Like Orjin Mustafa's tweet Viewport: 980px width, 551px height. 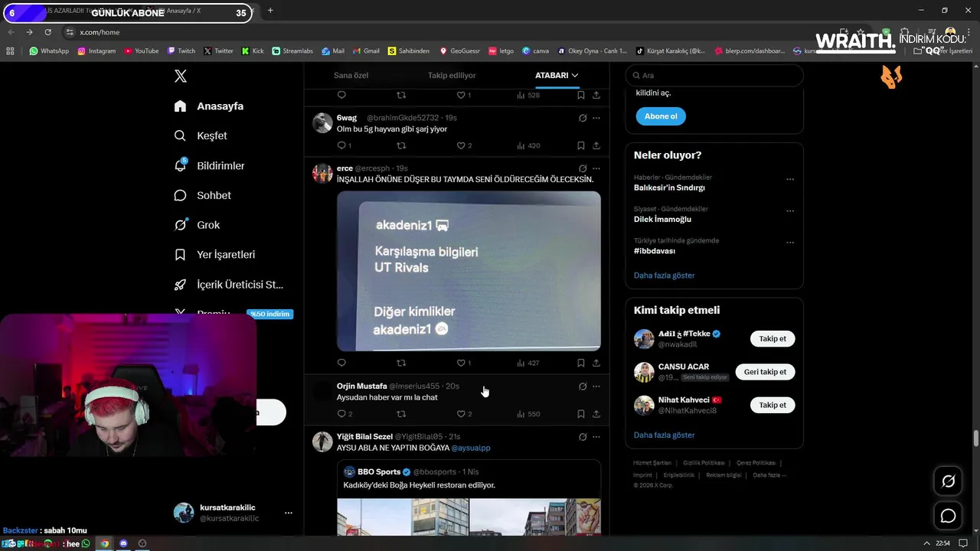(x=461, y=414)
